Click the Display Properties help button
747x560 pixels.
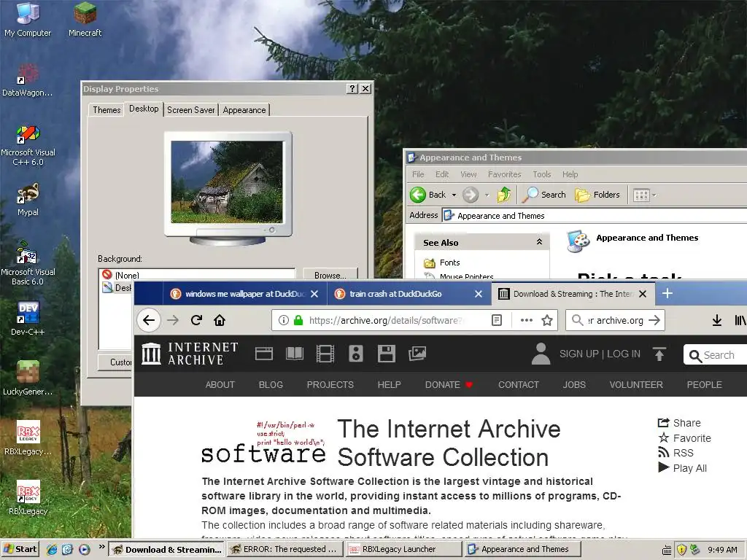352,88
